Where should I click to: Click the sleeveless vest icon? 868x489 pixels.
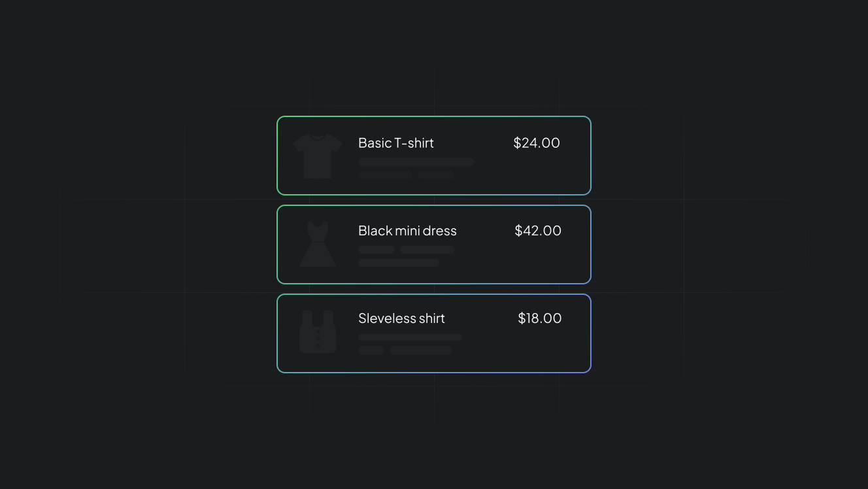pyautogui.click(x=318, y=332)
